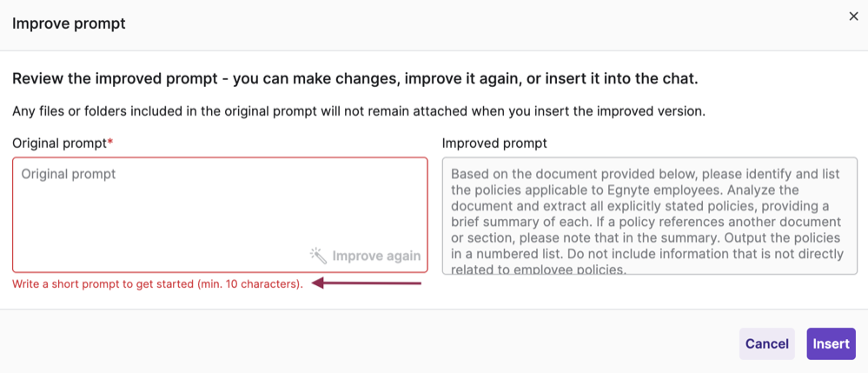
Task: Select the 'Improved prompt' field label
Action: pos(494,143)
